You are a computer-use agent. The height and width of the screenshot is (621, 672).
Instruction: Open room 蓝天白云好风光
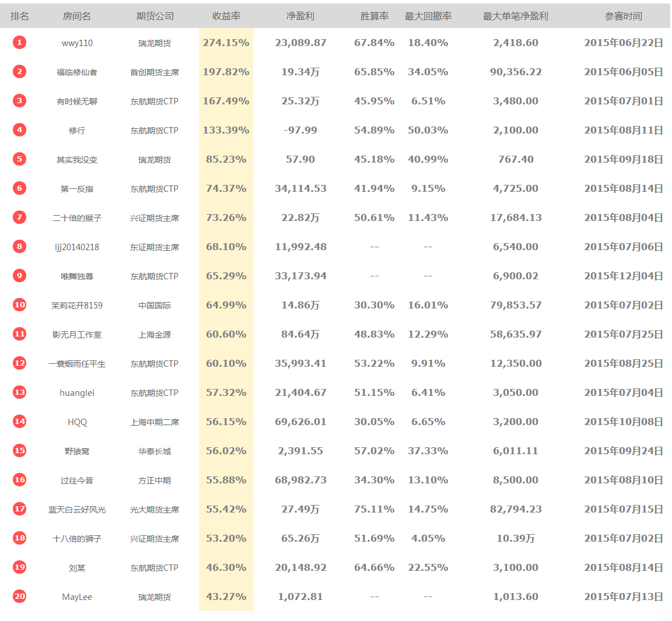77,510
